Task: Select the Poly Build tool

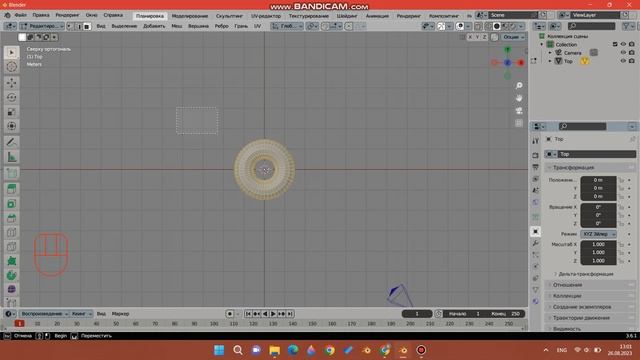Action: (11, 261)
